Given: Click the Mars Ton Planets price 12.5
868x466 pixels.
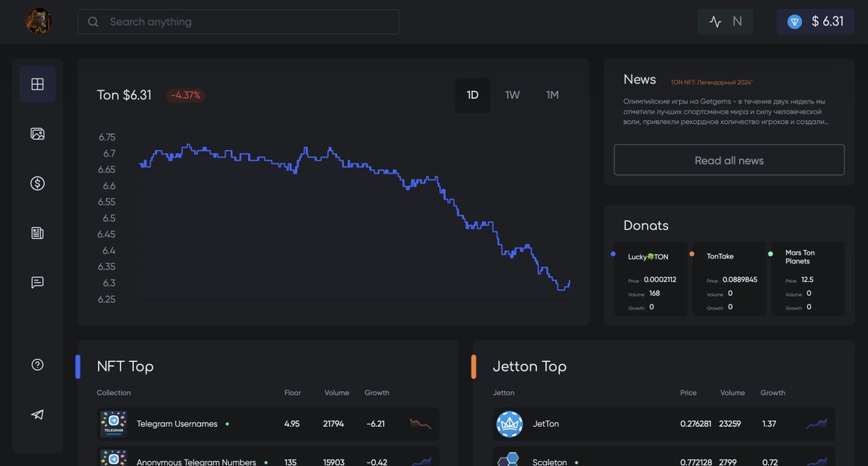Looking at the screenshot, I should pos(807,279).
